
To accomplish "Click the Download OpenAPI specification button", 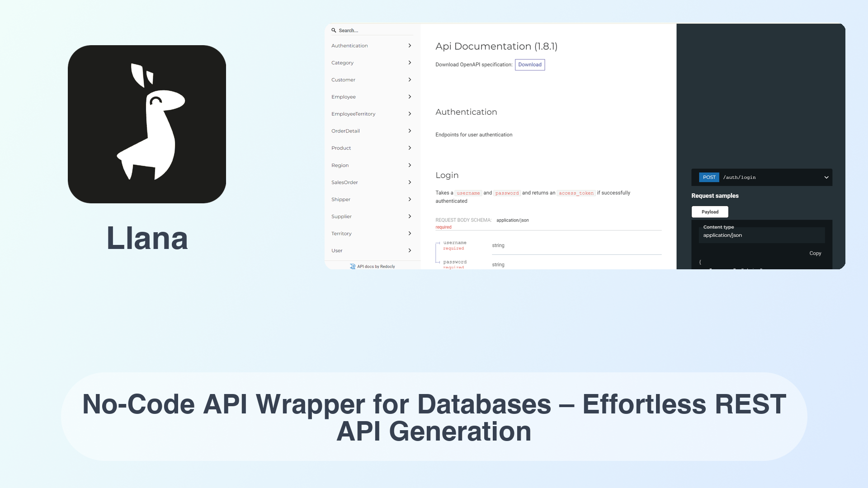I will click(x=530, y=64).
